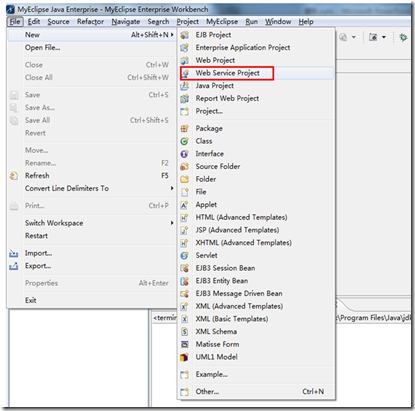The height and width of the screenshot is (411, 415).
Task: Click the EJB Project icon
Action: pos(184,35)
